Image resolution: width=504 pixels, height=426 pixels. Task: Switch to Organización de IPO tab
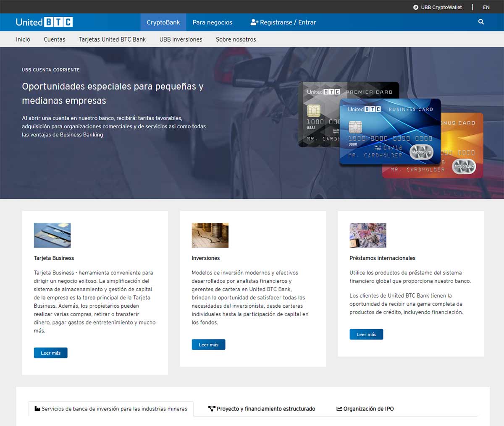click(365, 409)
